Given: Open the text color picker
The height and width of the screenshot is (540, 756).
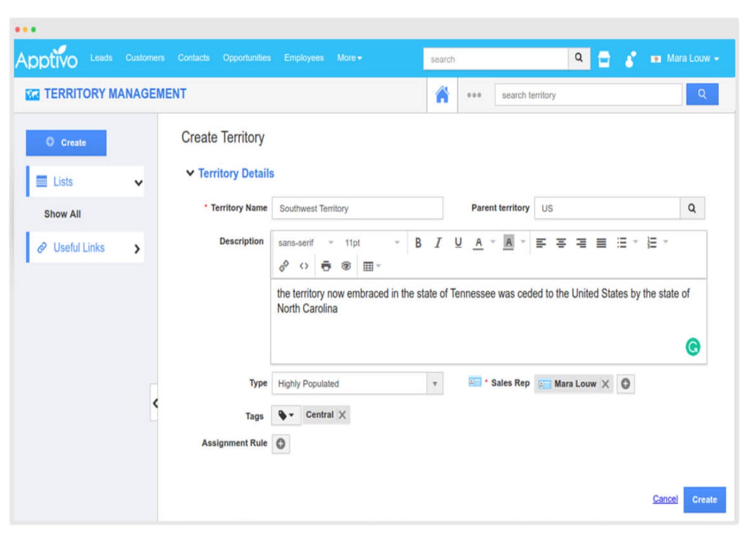Looking at the screenshot, I should pos(478,243).
